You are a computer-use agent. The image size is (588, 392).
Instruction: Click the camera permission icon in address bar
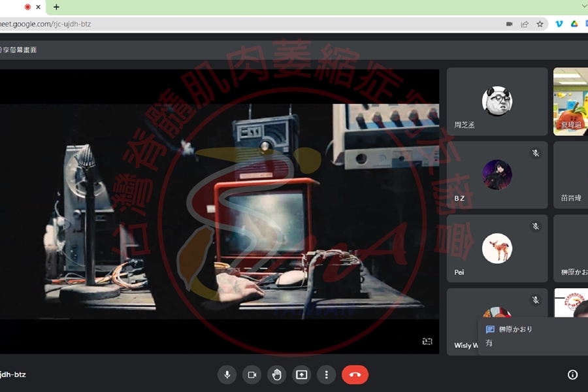(x=509, y=24)
